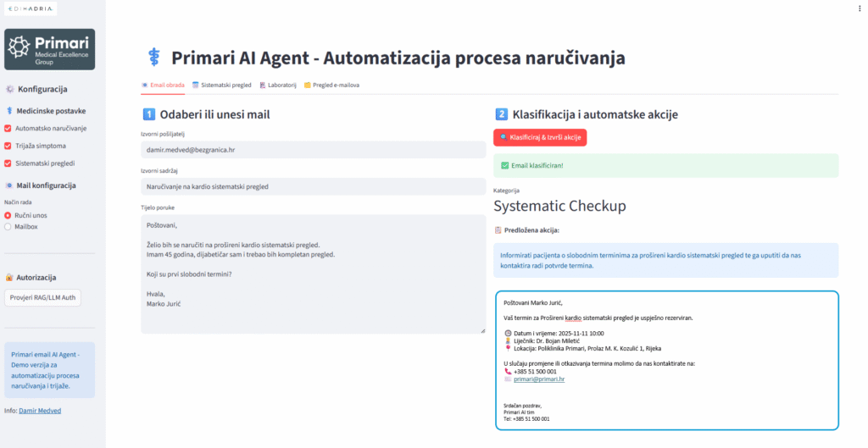Click the lock icon next to Autorizacija
868x448 pixels.
[9, 277]
